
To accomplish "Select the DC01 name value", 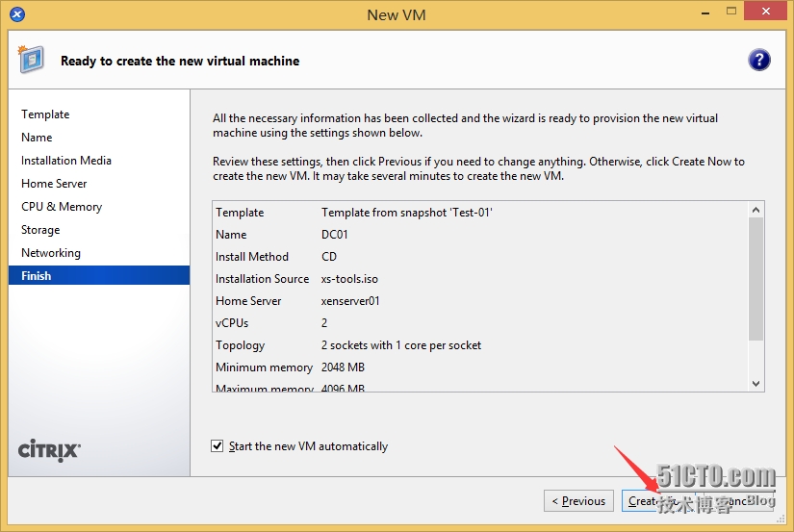I will click(x=334, y=235).
